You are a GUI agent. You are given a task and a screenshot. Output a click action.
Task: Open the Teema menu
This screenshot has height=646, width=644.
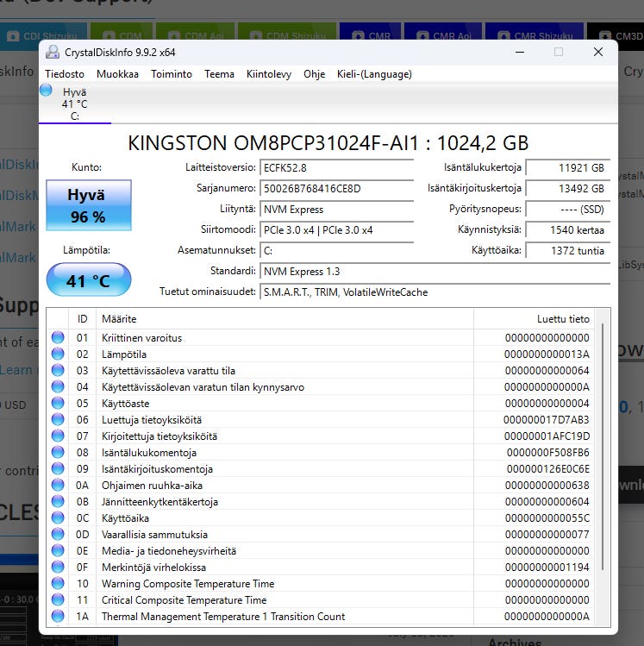[x=219, y=74]
